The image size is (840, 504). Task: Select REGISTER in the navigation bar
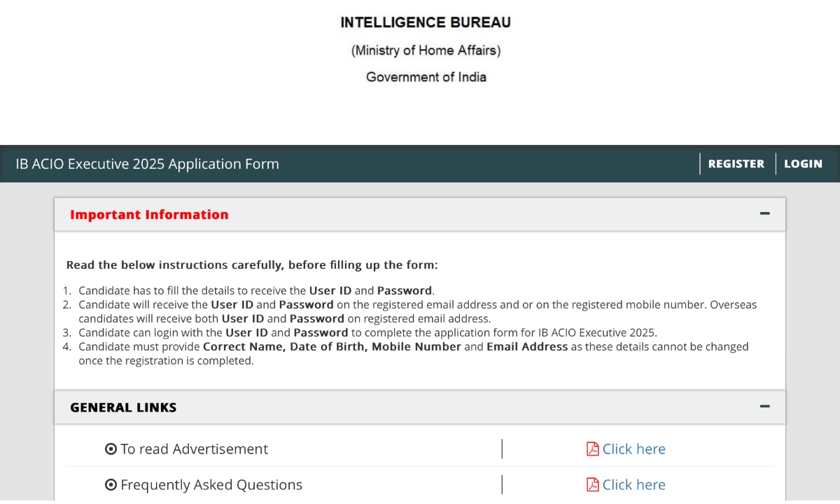(x=736, y=163)
